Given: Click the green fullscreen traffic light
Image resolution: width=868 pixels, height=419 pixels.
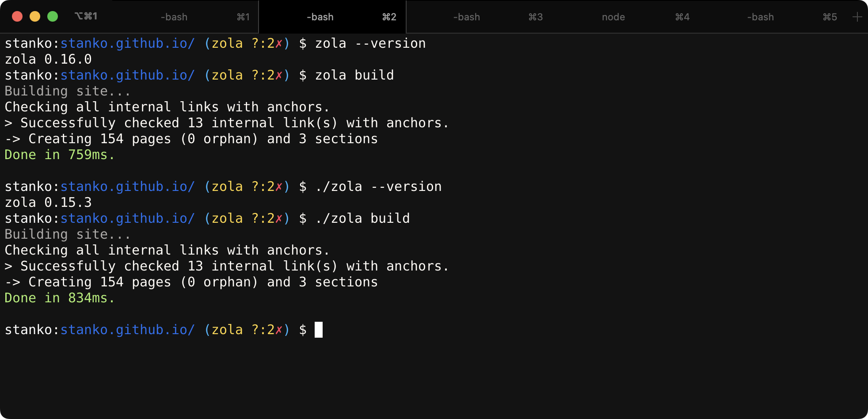Looking at the screenshot, I should coord(53,16).
